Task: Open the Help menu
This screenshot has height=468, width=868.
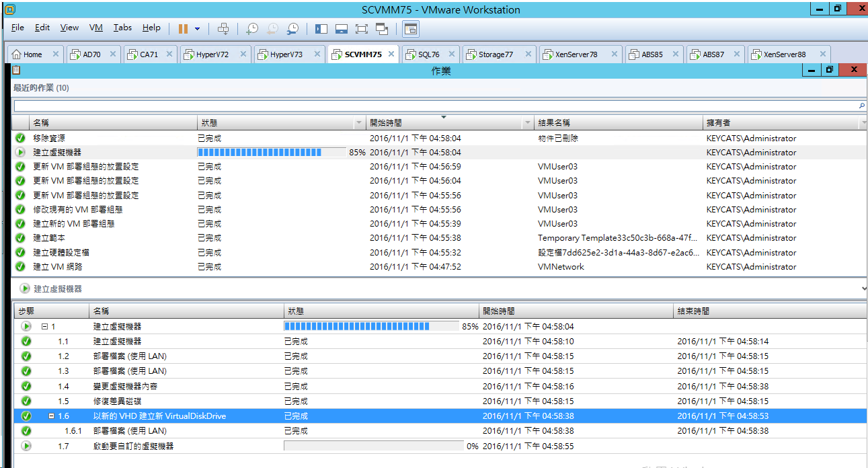Action: coord(151,28)
